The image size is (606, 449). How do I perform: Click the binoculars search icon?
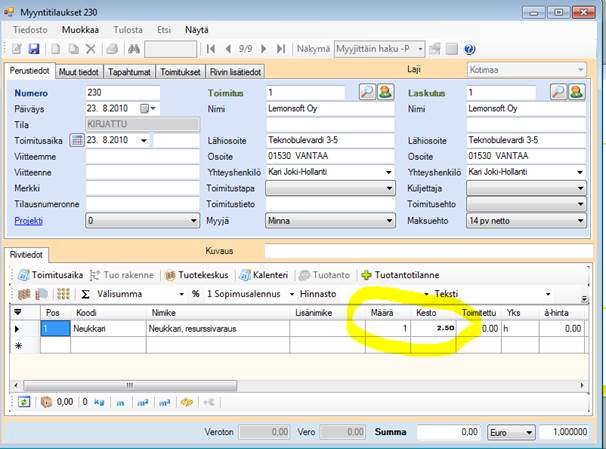[x=133, y=49]
